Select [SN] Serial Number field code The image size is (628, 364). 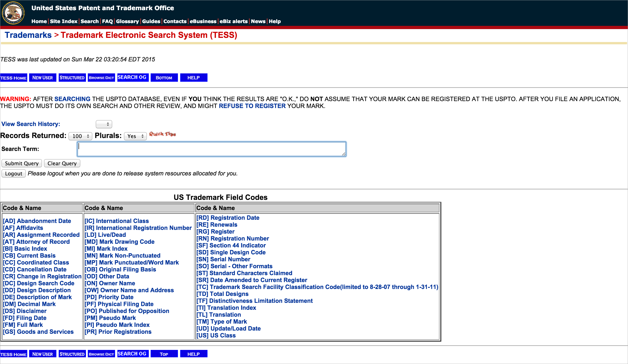tap(223, 259)
